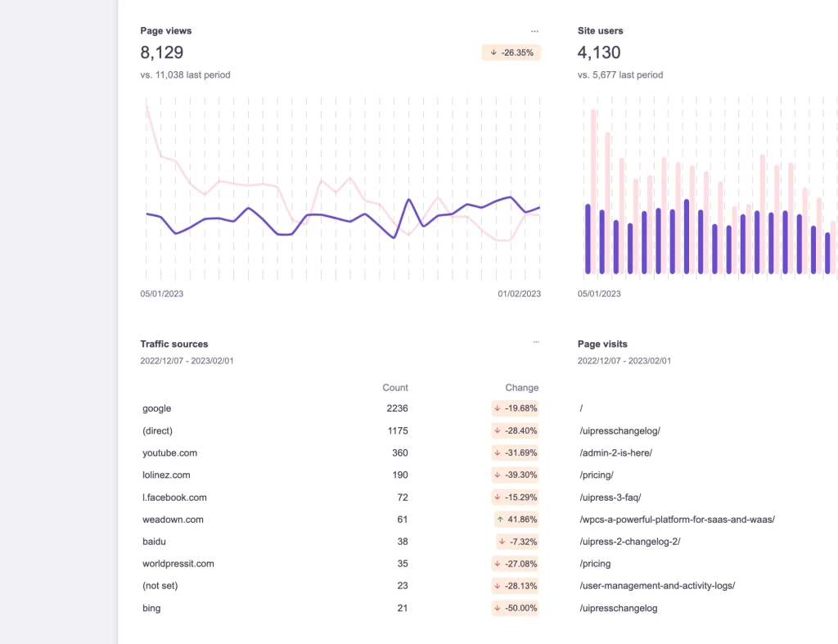Select the /pricing path without trailing slash

pyautogui.click(x=595, y=564)
